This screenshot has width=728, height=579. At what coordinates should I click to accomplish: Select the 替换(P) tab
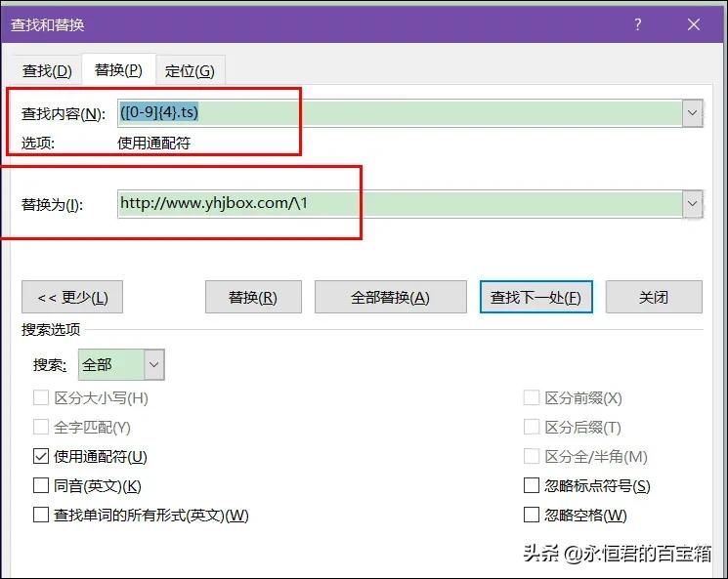pyautogui.click(x=118, y=70)
